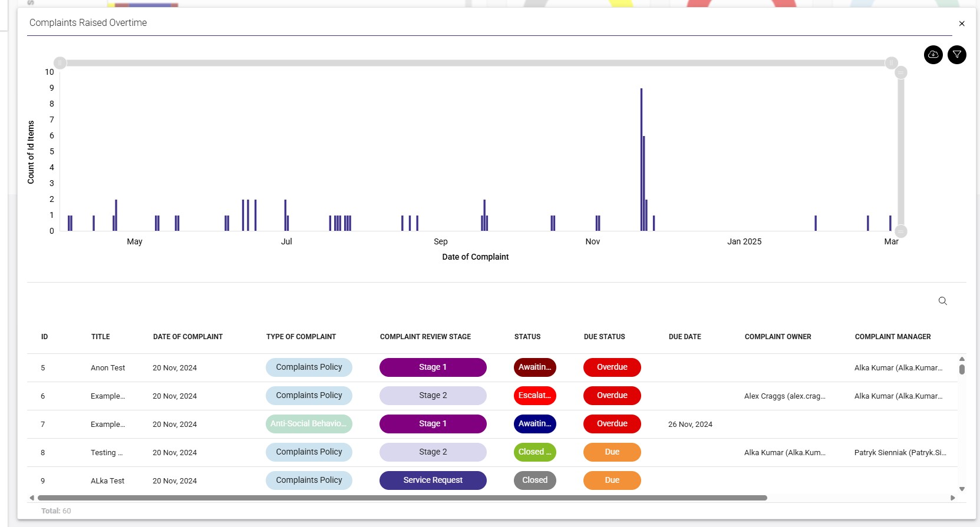Click table horizontal scrollbar right arrow

pos(953,498)
